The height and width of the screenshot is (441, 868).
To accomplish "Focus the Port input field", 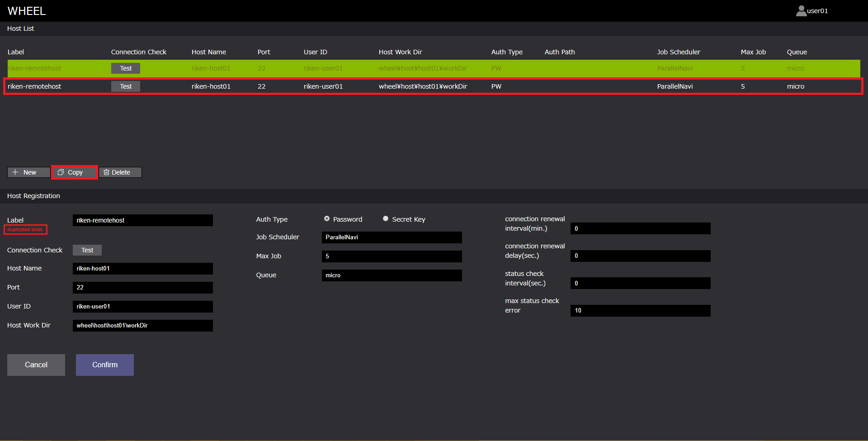I will pos(142,288).
